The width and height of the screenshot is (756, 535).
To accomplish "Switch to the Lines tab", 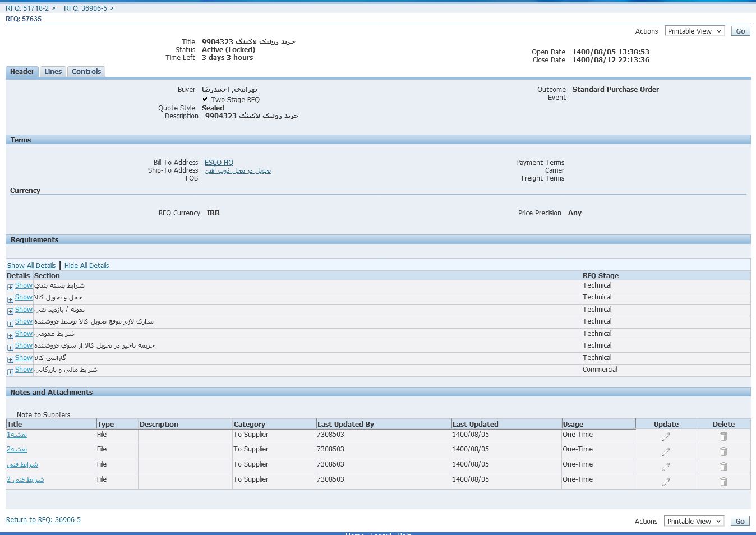I will [x=53, y=72].
